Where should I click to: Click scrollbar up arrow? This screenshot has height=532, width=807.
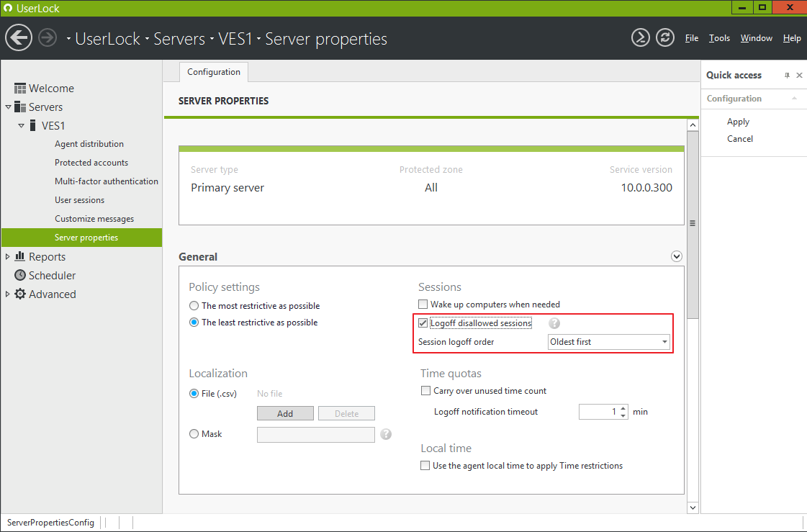coord(693,125)
